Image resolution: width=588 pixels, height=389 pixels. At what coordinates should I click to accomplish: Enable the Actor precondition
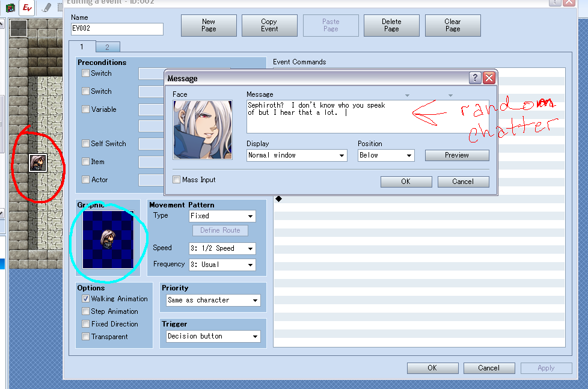pyautogui.click(x=85, y=179)
